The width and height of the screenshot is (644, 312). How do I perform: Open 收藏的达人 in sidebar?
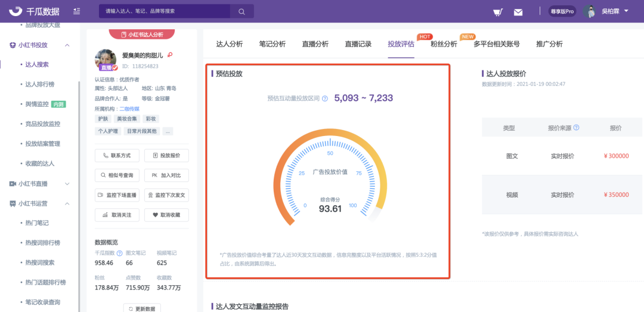coord(39,163)
